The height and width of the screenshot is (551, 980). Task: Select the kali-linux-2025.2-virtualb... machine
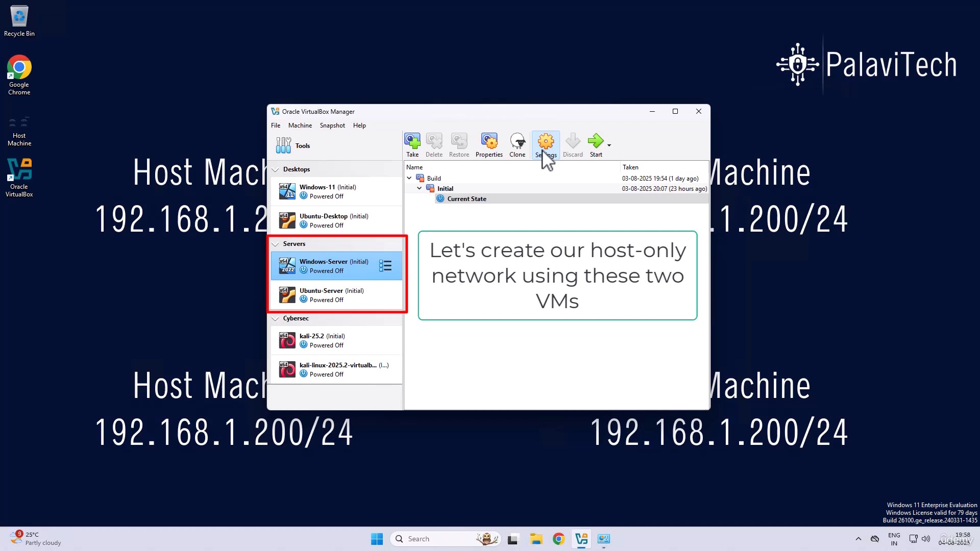point(336,369)
